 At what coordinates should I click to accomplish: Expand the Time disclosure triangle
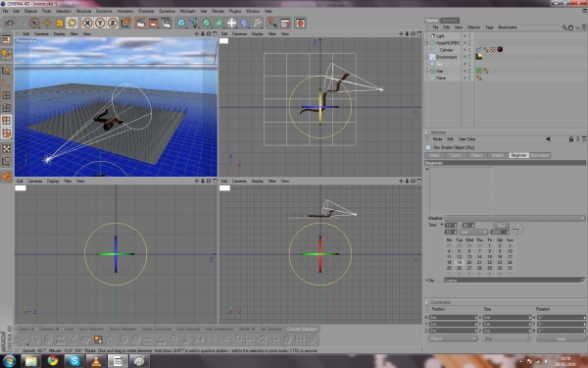442,225
